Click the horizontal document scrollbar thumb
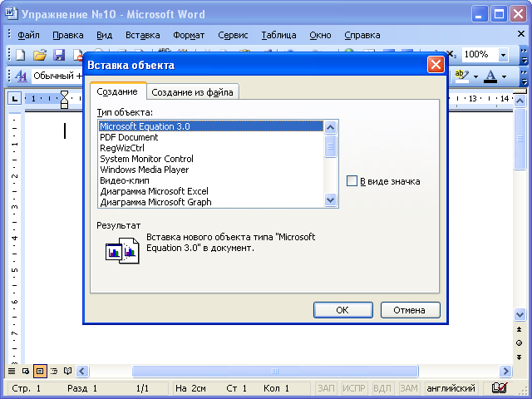The image size is (532, 399). (275, 372)
